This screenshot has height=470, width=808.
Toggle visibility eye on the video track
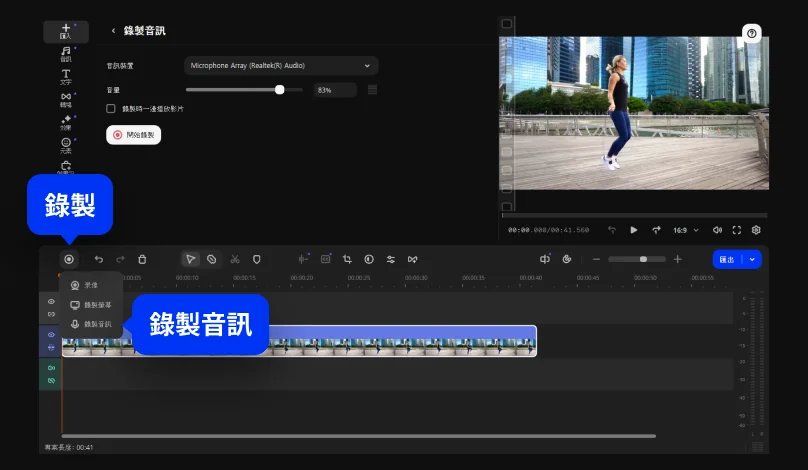[x=51, y=334]
